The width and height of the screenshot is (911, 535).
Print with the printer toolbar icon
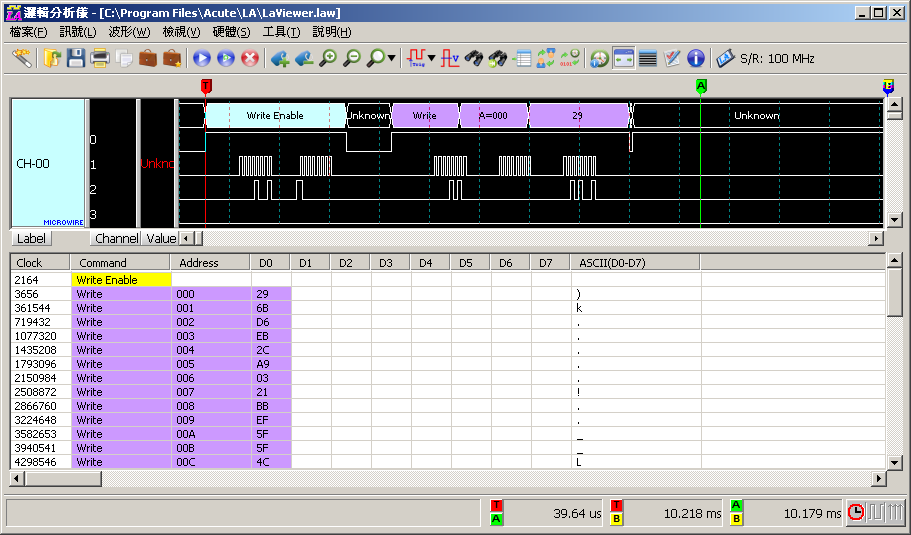pyautogui.click(x=99, y=58)
